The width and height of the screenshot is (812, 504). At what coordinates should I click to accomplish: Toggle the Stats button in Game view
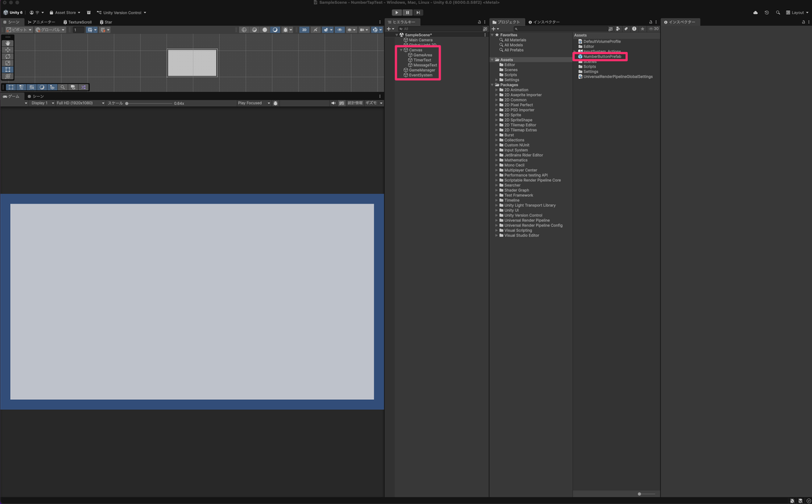[x=355, y=103]
